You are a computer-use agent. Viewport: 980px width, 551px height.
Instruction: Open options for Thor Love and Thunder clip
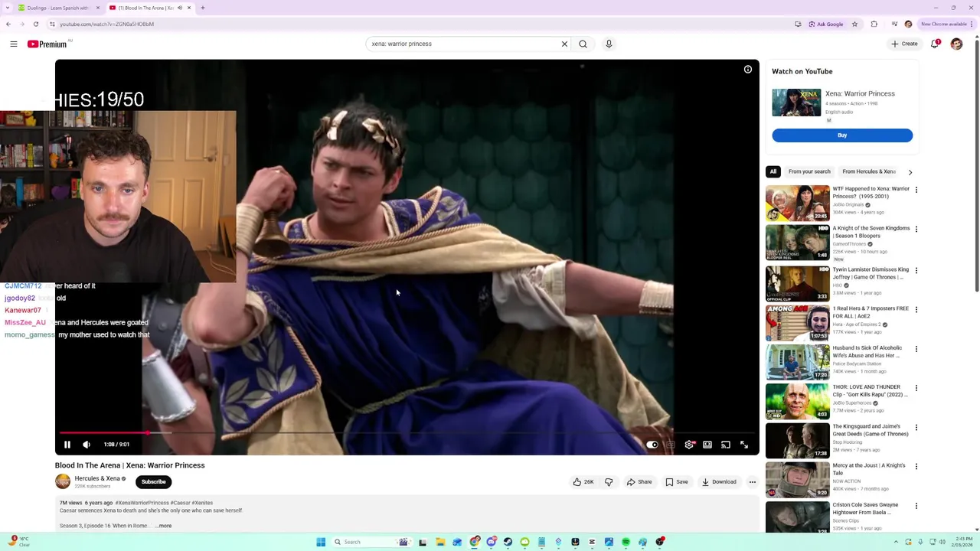(916, 388)
